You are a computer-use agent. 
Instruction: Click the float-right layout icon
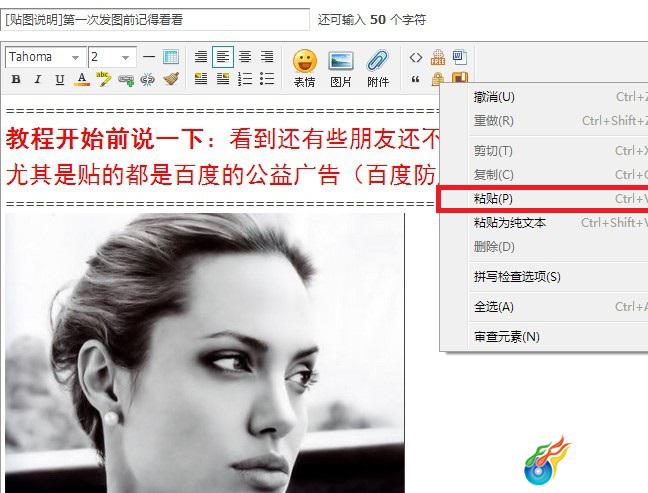tap(223, 79)
